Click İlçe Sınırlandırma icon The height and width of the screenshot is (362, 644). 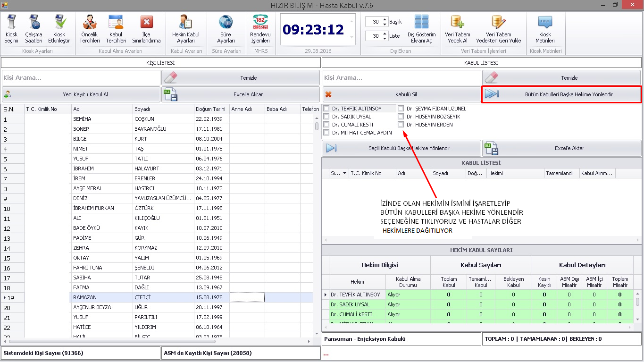(x=146, y=29)
